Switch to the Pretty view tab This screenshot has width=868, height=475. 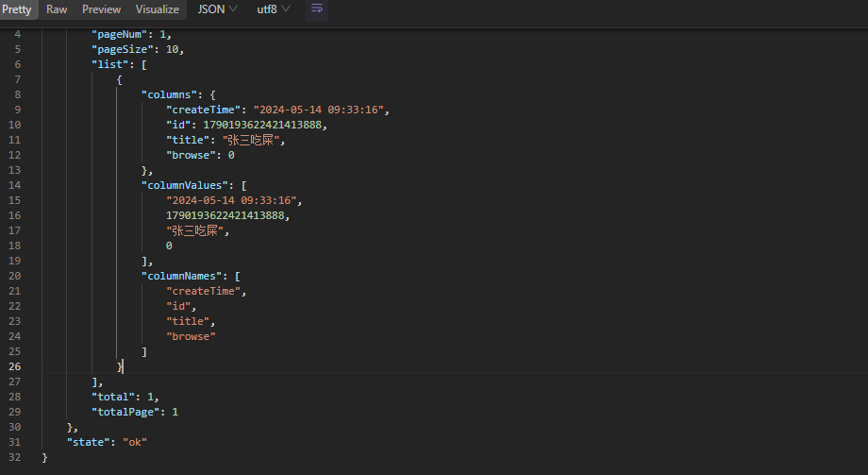tap(17, 9)
